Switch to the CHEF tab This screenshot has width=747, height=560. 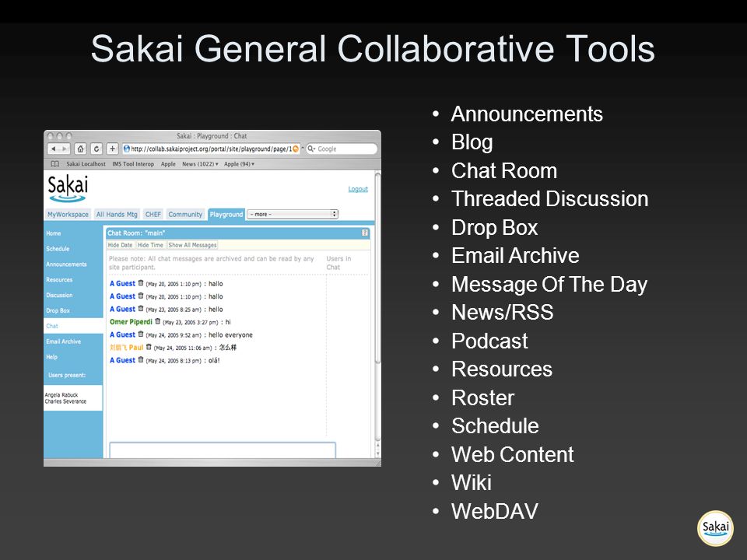click(x=153, y=215)
